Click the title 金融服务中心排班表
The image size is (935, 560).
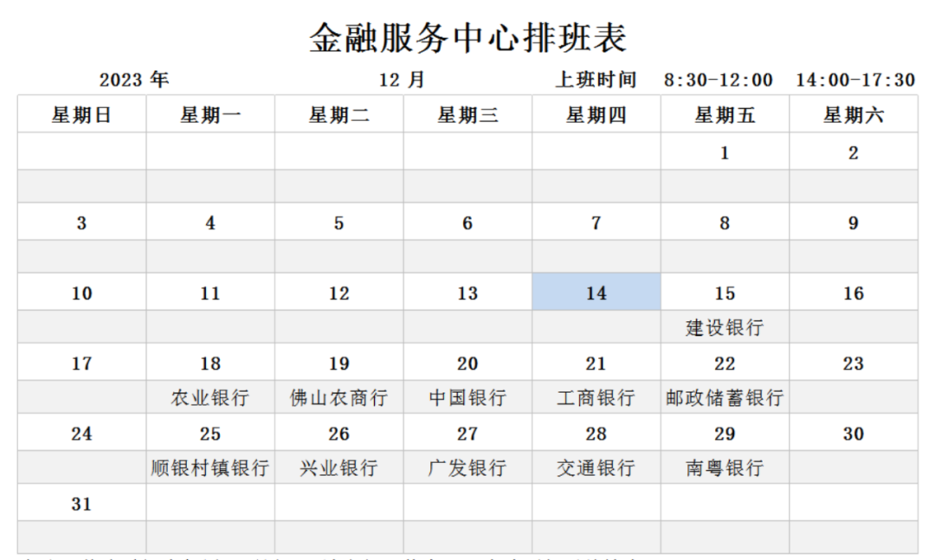click(467, 37)
